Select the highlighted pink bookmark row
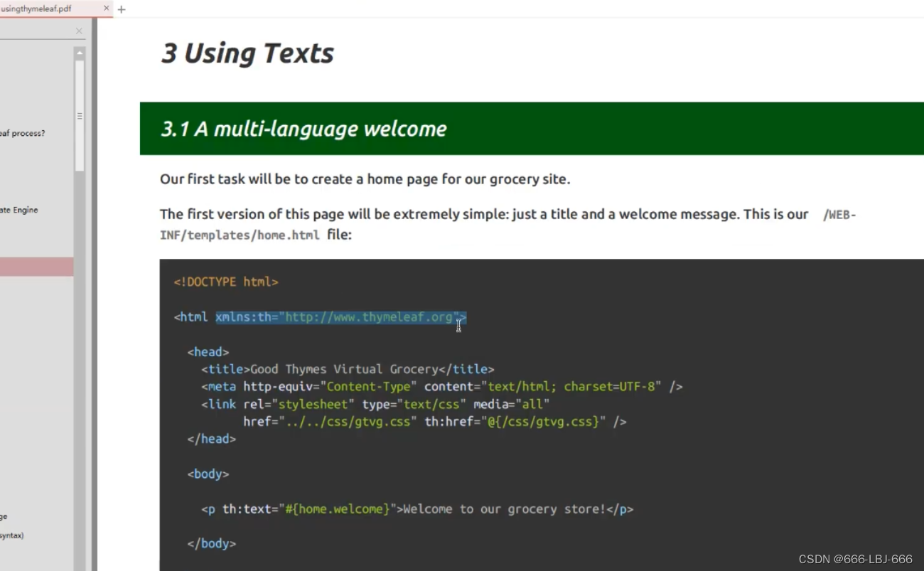This screenshot has width=924, height=571. pos(36,267)
